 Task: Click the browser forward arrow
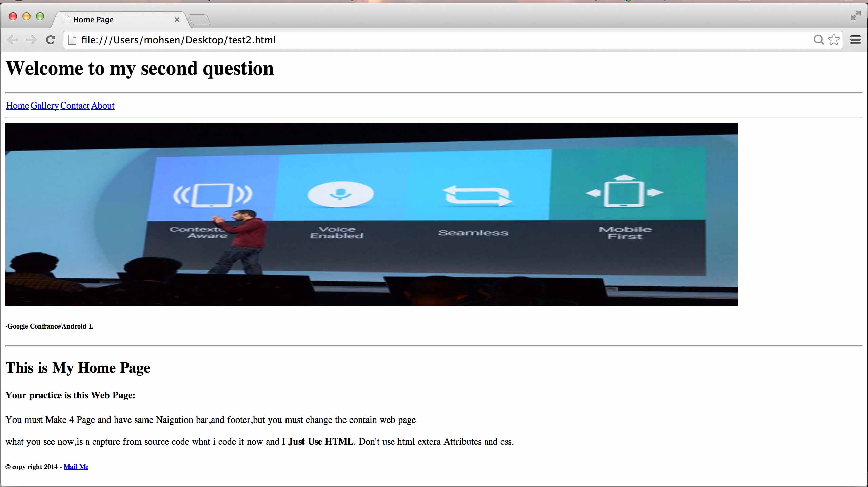(x=32, y=40)
